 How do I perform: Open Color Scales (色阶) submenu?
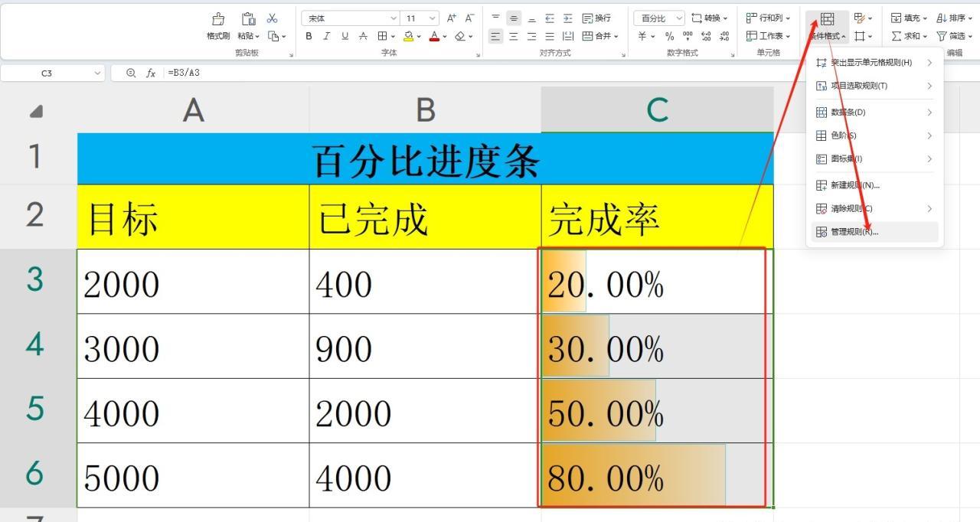pos(874,135)
